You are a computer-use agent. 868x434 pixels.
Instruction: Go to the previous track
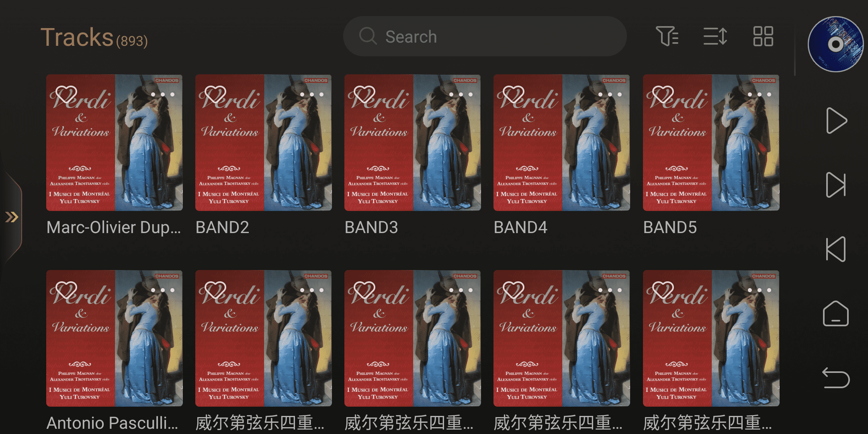(x=836, y=249)
